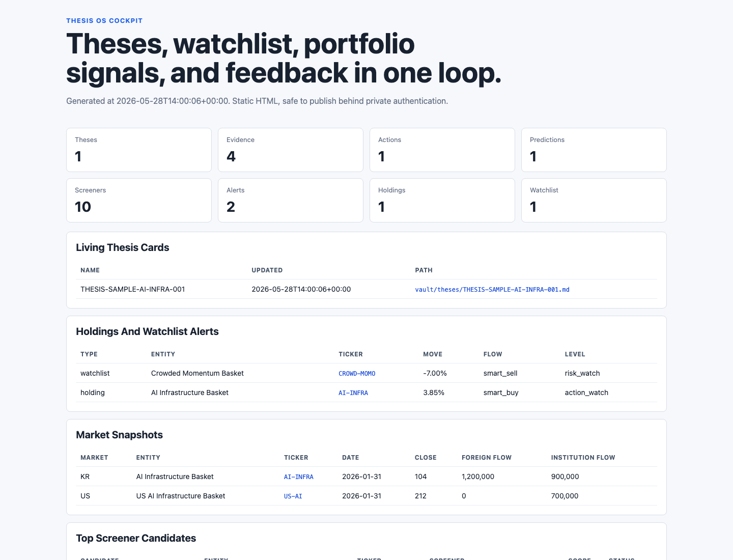Select the Evidence summary card

291,150
